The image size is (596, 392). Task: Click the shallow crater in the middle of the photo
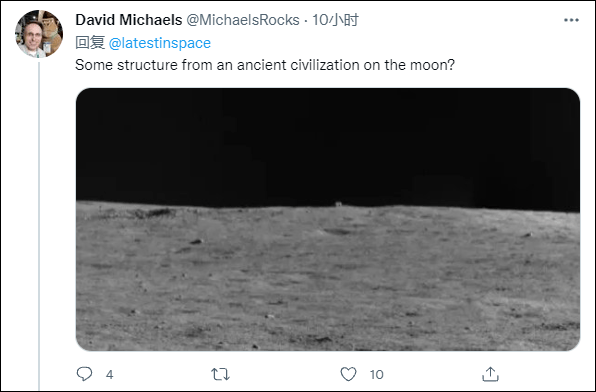337,231
